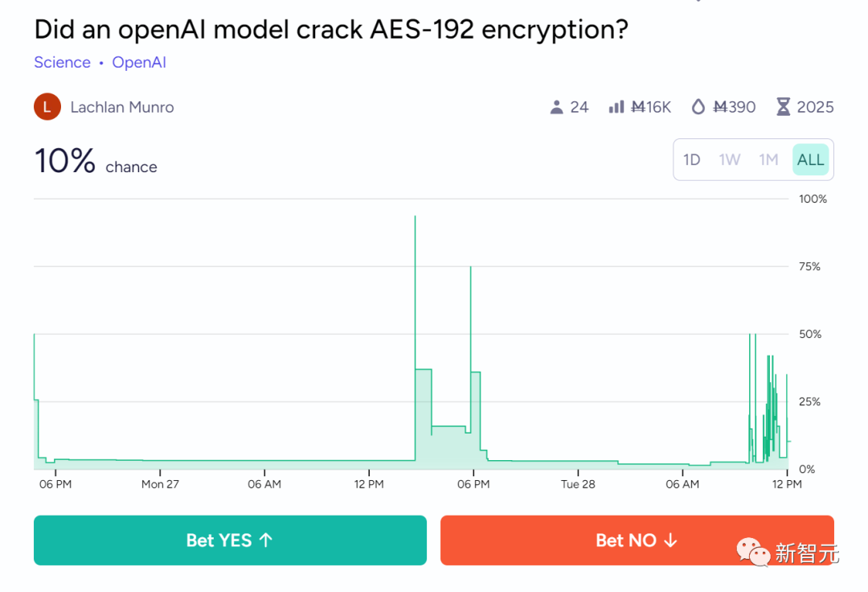Click Lachlan Munro's avatar
This screenshot has width=868, height=592.
coord(47,107)
